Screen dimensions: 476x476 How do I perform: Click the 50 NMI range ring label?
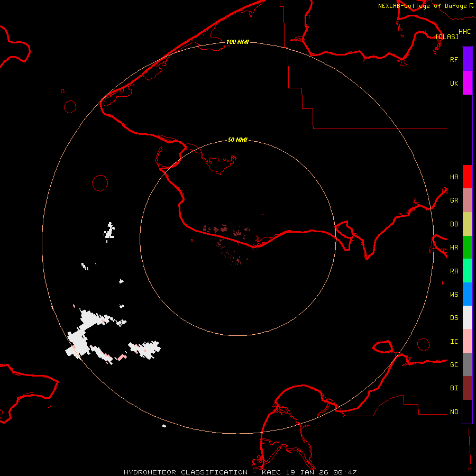[x=237, y=140]
